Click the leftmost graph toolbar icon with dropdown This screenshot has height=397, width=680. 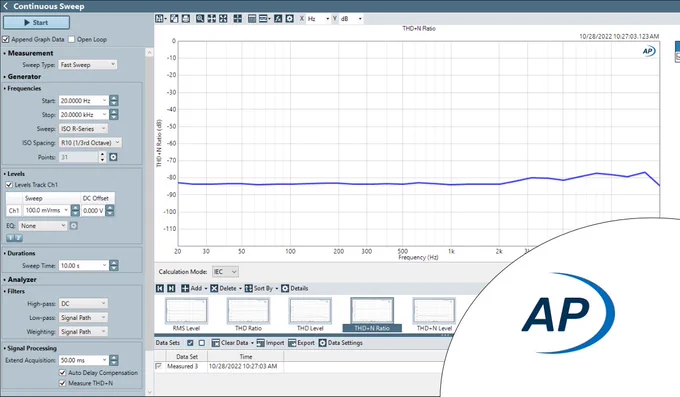(x=161, y=19)
